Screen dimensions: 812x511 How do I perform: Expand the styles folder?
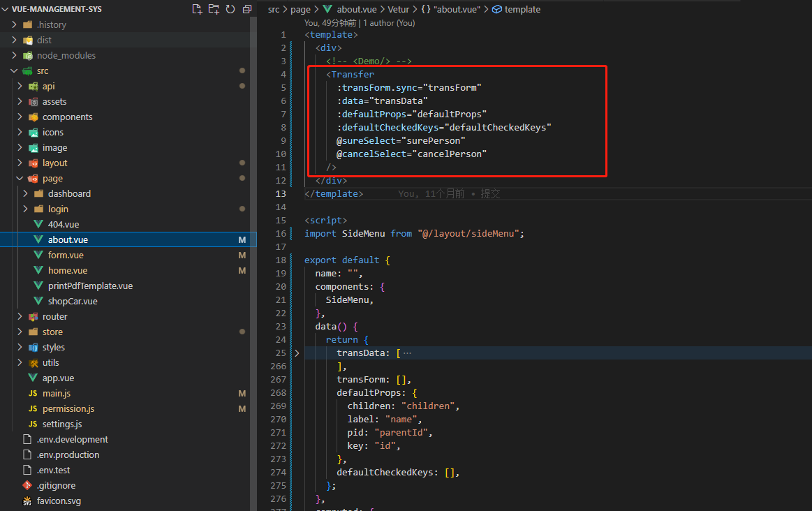(20, 347)
